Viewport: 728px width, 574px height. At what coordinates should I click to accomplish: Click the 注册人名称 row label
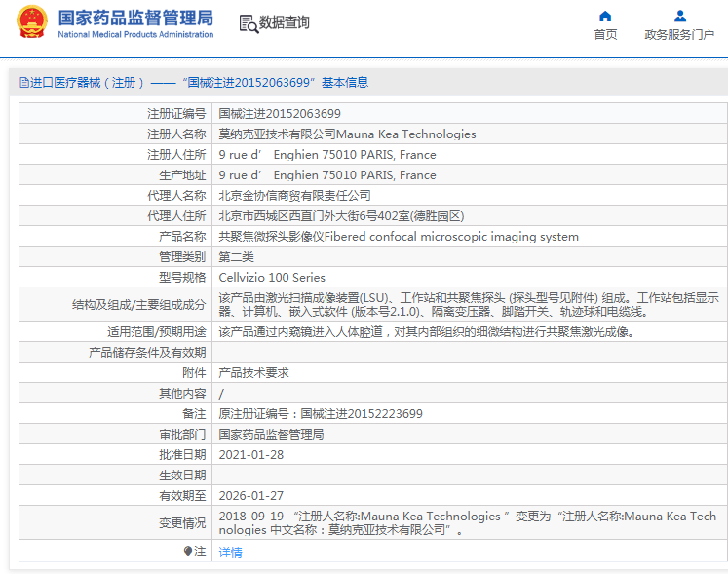pos(176,134)
